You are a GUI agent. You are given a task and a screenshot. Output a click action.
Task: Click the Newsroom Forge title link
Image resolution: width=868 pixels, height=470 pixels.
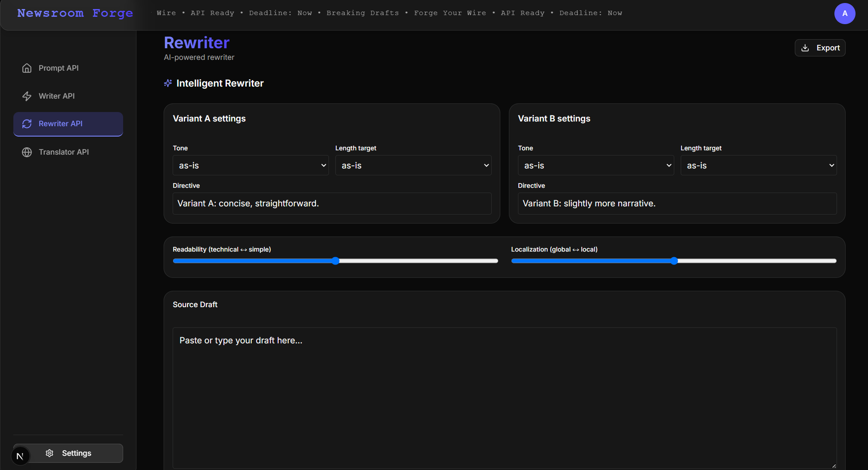pyautogui.click(x=75, y=13)
